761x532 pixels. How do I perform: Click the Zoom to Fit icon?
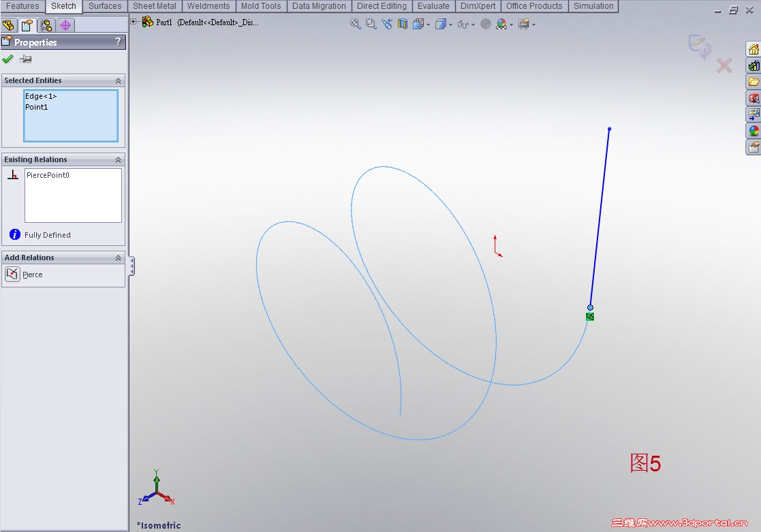coord(355,24)
